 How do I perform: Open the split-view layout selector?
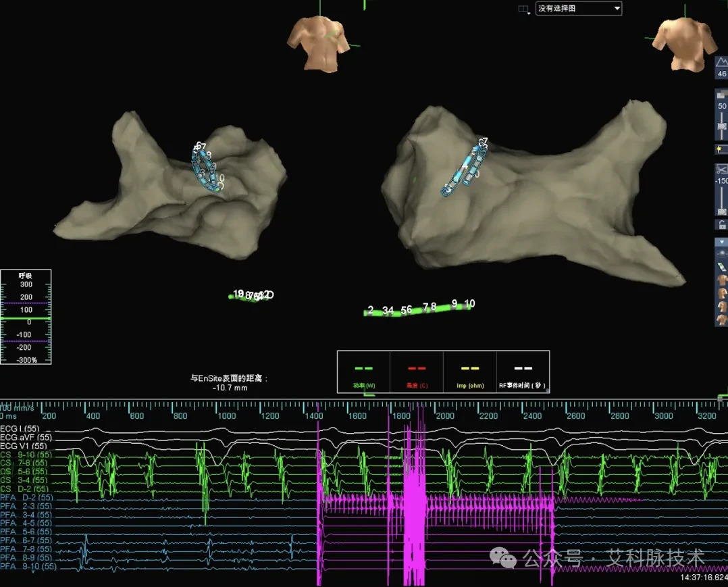tap(525, 9)
